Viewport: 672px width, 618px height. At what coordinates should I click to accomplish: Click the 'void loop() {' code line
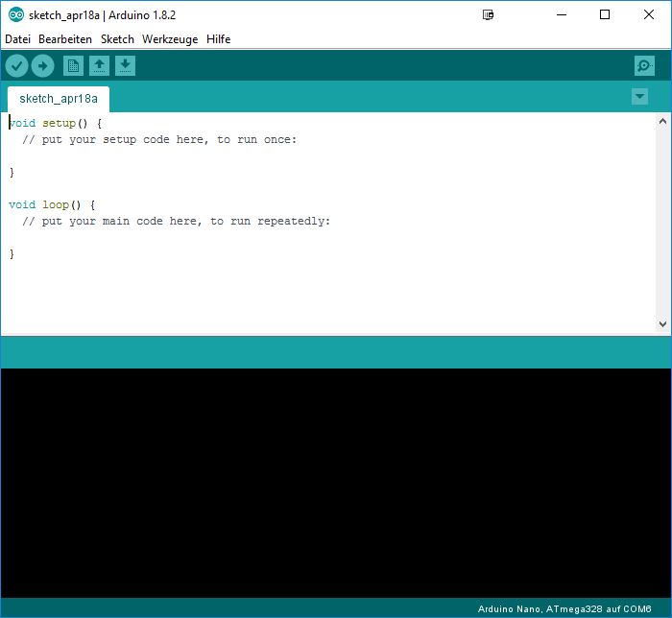click(x=52, y=204)
